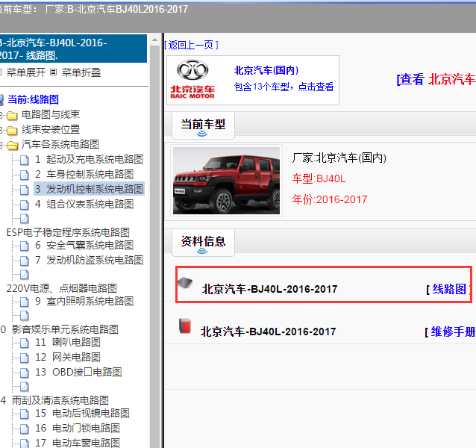
Task: Click the page icon above ESP电子稳定程序系统电路图
Action: (25, 219)
